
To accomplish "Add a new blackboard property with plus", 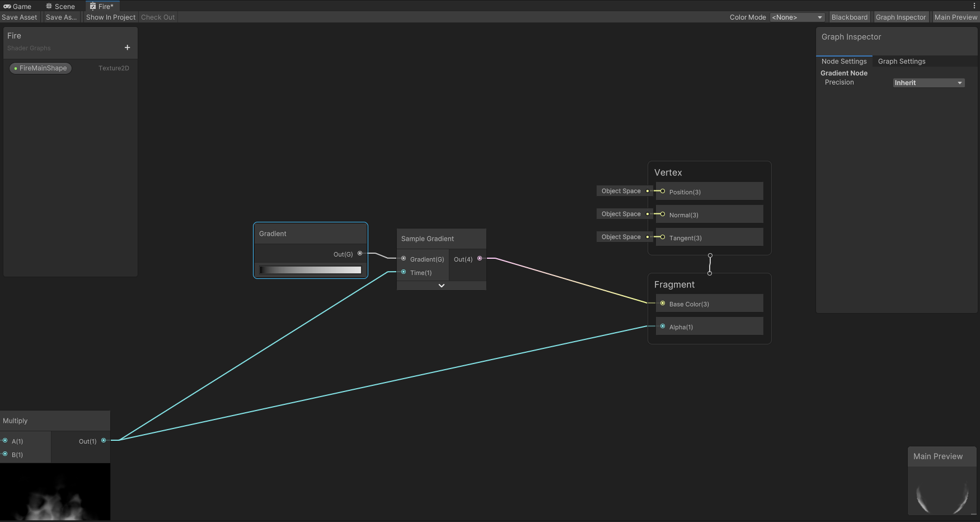I will coord(127,48).
